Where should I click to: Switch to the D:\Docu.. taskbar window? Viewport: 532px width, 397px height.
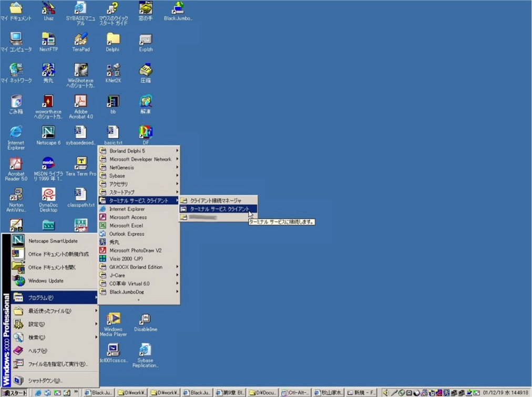(263, 393)
